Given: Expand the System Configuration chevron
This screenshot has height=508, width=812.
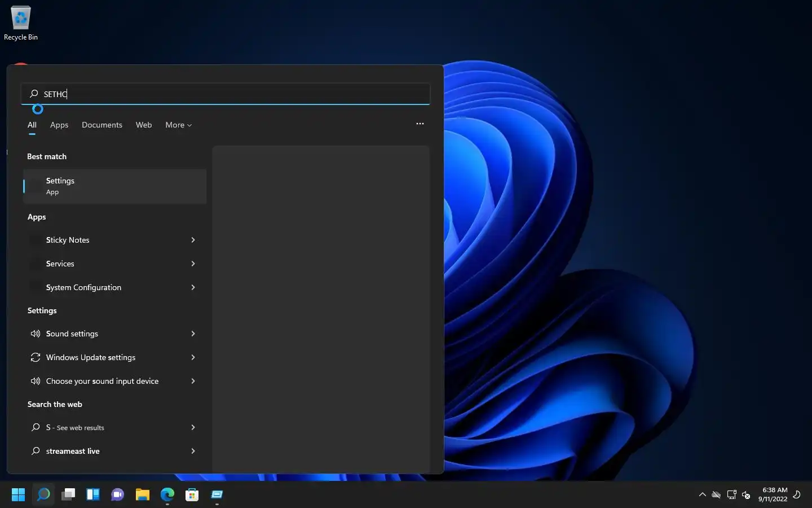Looking at the screenshot, I should [x=193, y=287].
